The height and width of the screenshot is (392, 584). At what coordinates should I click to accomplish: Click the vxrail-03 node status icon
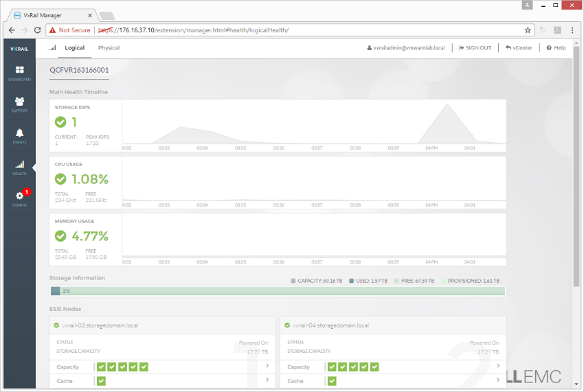tap(56, 325)
